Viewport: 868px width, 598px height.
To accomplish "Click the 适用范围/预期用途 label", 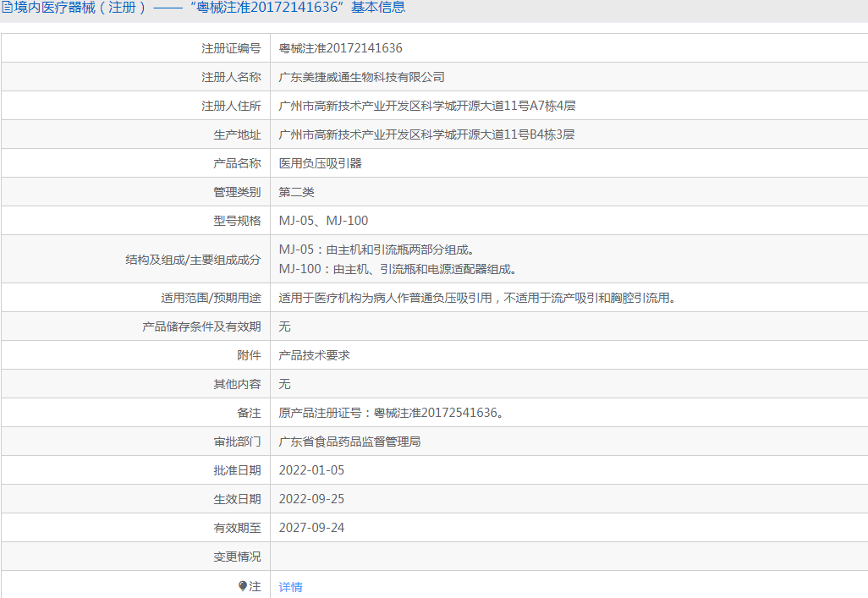I will [x=211, y=298].
